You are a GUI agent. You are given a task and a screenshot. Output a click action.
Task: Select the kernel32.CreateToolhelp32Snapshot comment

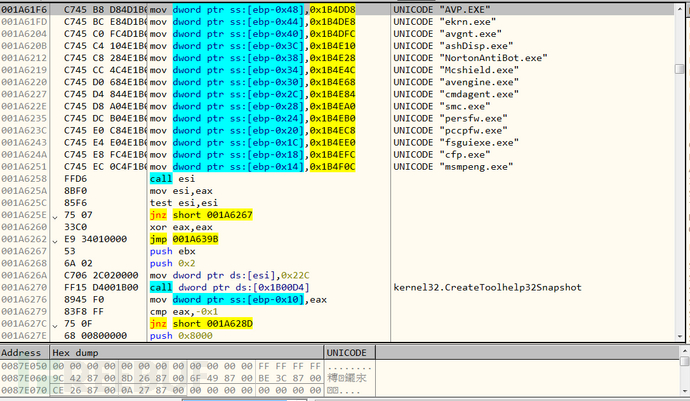pyautogui.click(x=488, y=287)
